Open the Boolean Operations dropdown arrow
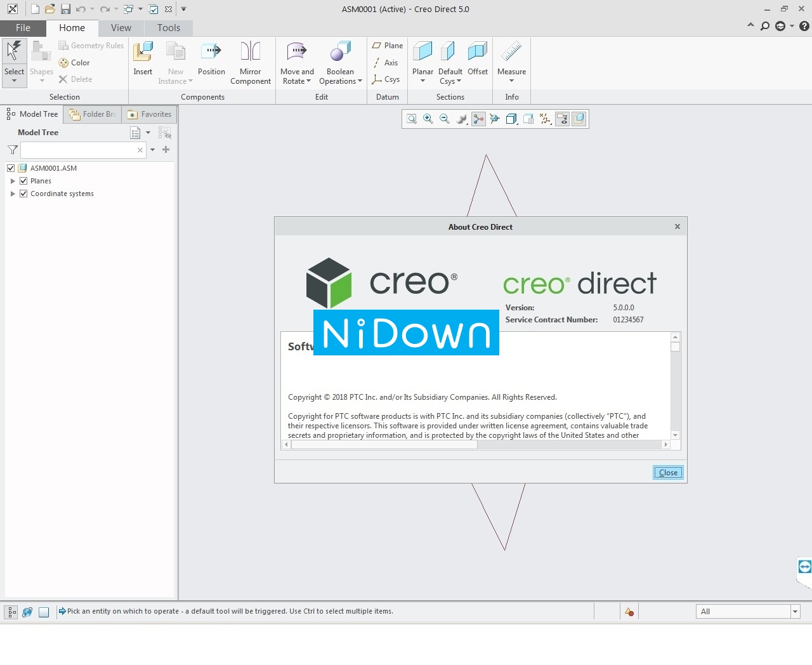This screenshot has height=665, width=812. pos(360,81)
